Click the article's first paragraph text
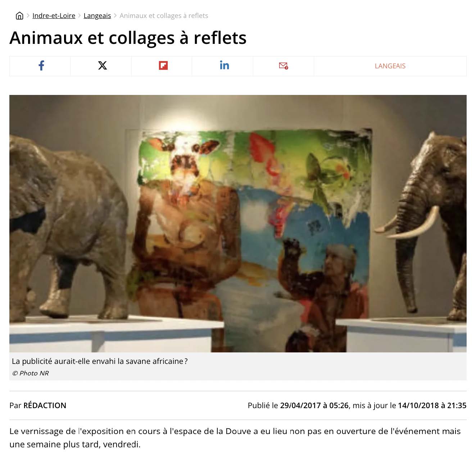Image resolution: width=476 pixels, height=461 pixels. 235,438
